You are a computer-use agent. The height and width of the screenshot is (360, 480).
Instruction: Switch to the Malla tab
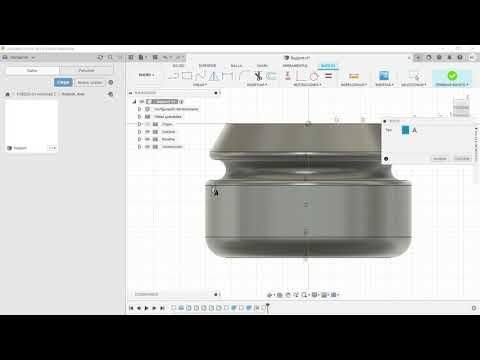tap(236, 66)
